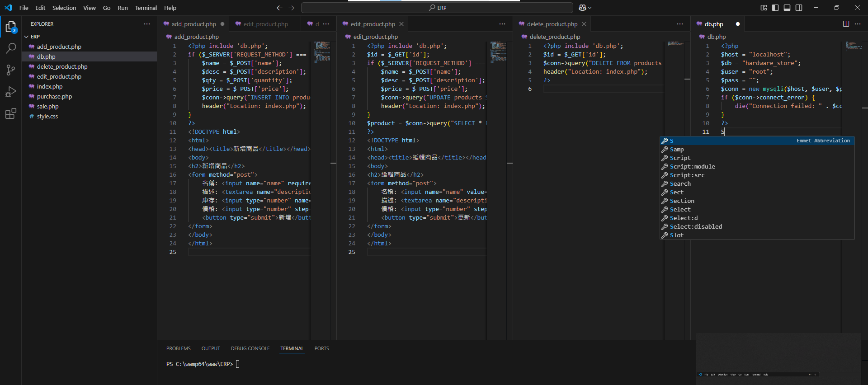Open Explorer more actions ellipsis
The width and height of the screenshot is (868, 385).
click(x=147, y=24)
